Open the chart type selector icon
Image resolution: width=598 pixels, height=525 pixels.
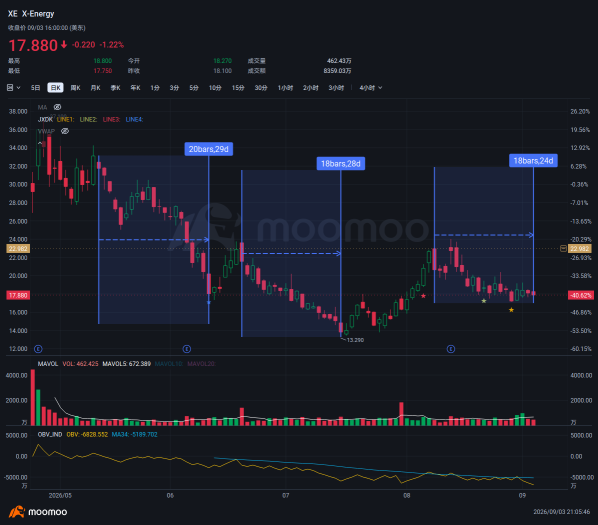[x=10, y=88]
